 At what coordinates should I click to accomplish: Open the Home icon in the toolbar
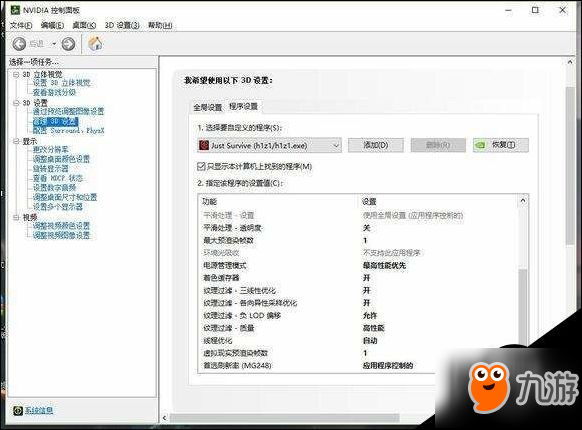[x=95, y=43]
